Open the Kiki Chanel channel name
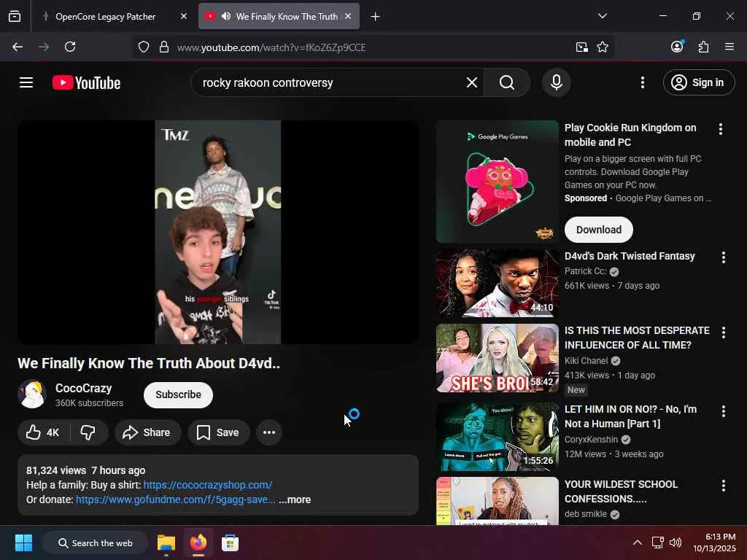 click(x=586, y=361)
